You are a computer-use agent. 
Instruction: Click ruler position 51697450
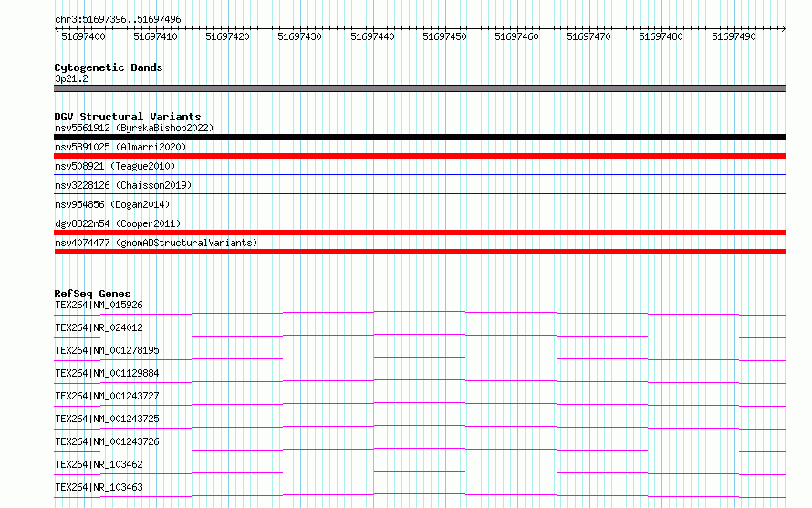(x=444, y=36)
